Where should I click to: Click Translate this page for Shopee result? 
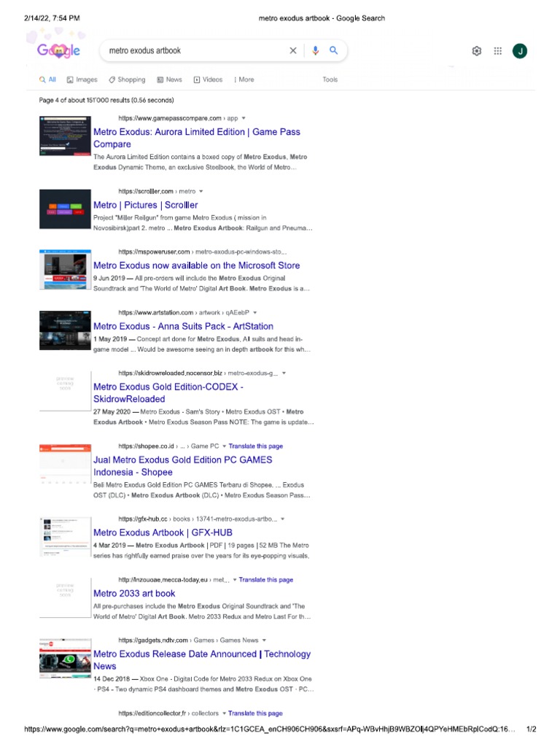pyautogui.click(x=256, y=446)
